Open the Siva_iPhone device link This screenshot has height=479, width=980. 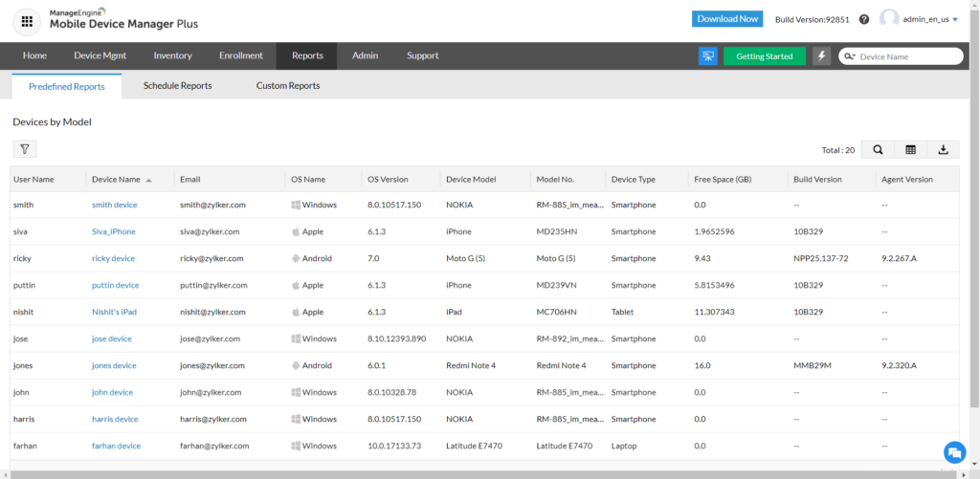113,231
